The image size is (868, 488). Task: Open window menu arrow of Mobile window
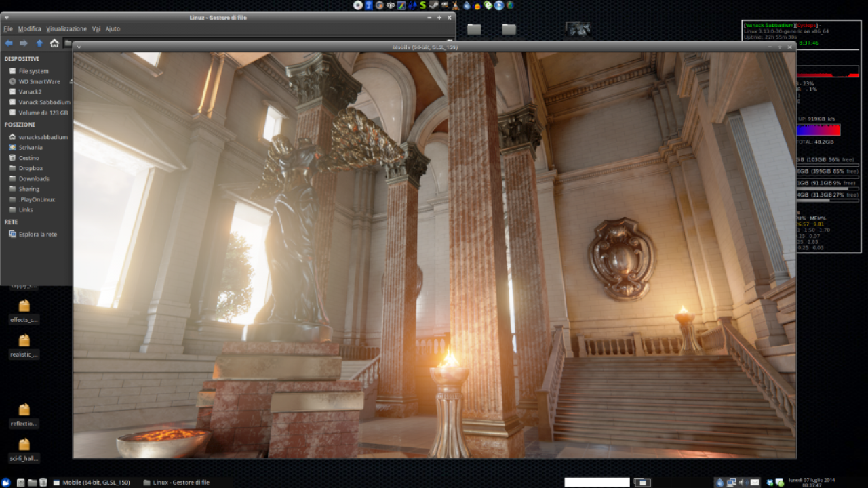pyautogui.click(x=79, y=47)
